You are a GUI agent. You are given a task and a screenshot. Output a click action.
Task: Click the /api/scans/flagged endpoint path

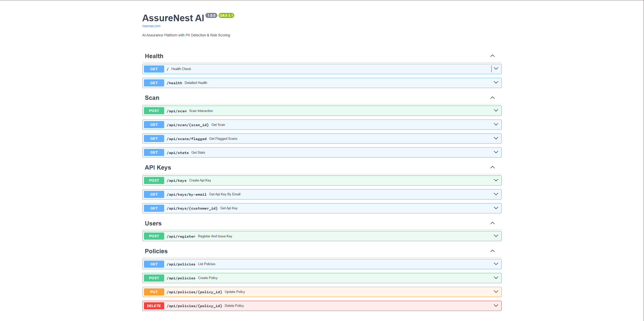[186, 139]
